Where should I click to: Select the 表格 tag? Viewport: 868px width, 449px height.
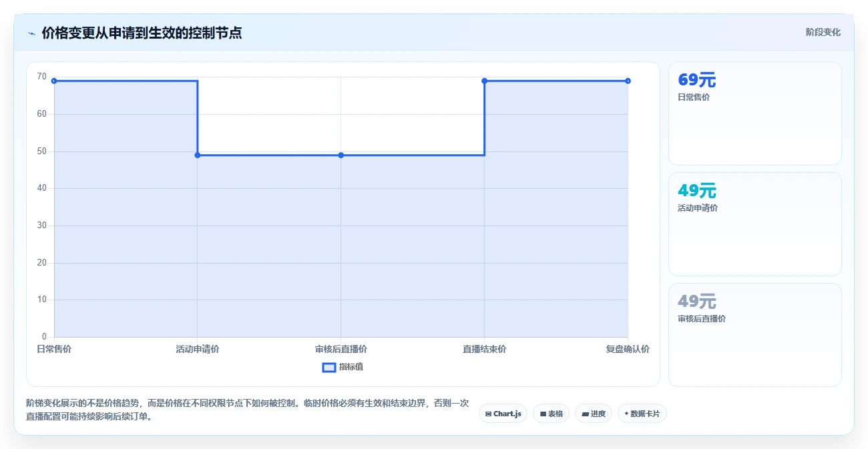click(x=551, y=414)
